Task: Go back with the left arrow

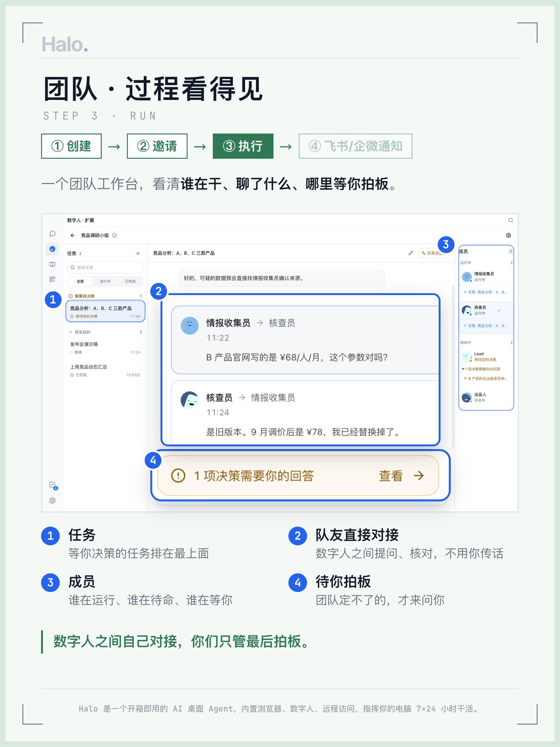Action: click(x=72, y=235)
